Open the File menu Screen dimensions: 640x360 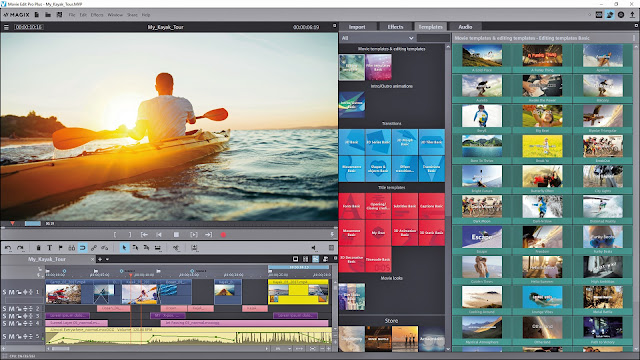(72, 15)
